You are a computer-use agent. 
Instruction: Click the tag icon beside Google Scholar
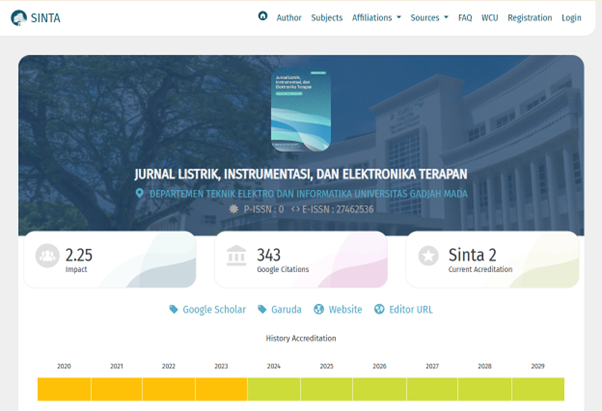click(174, 310)
